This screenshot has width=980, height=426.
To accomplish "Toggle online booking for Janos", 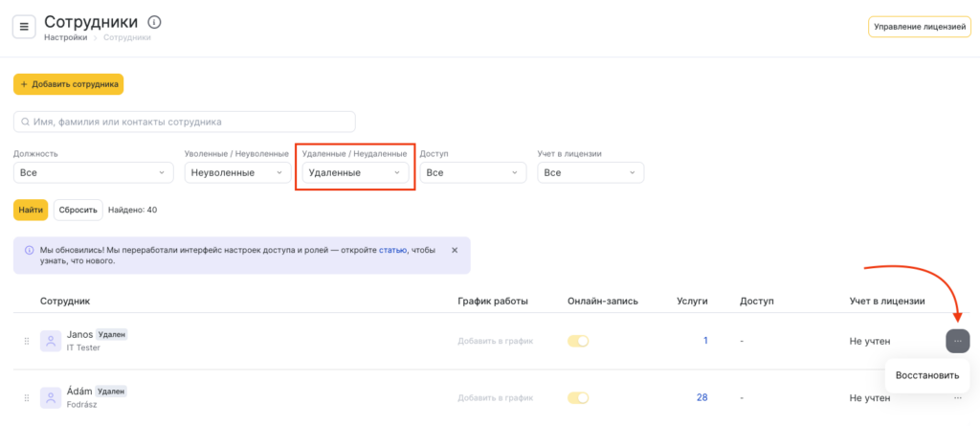I will pyautogui.click(x=578, y=341).
